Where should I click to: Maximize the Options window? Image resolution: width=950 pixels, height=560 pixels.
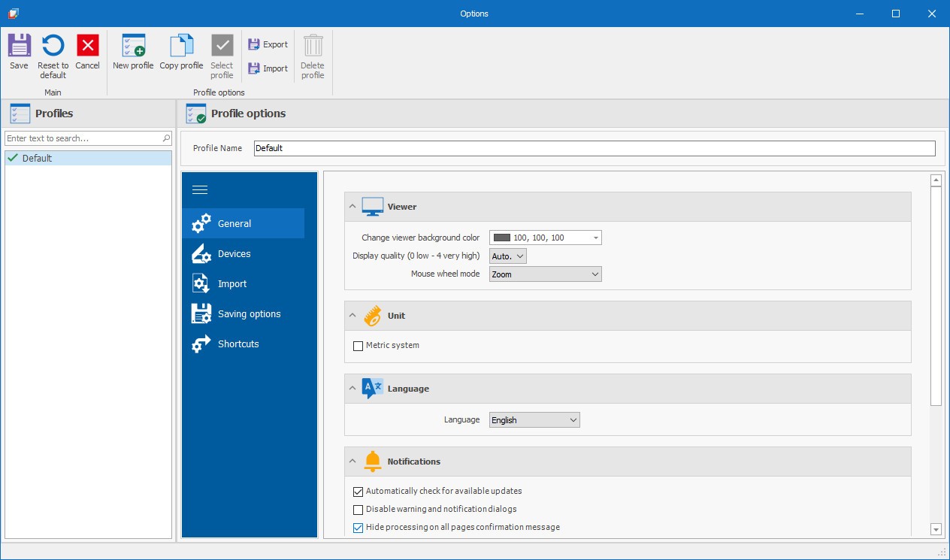896,14
